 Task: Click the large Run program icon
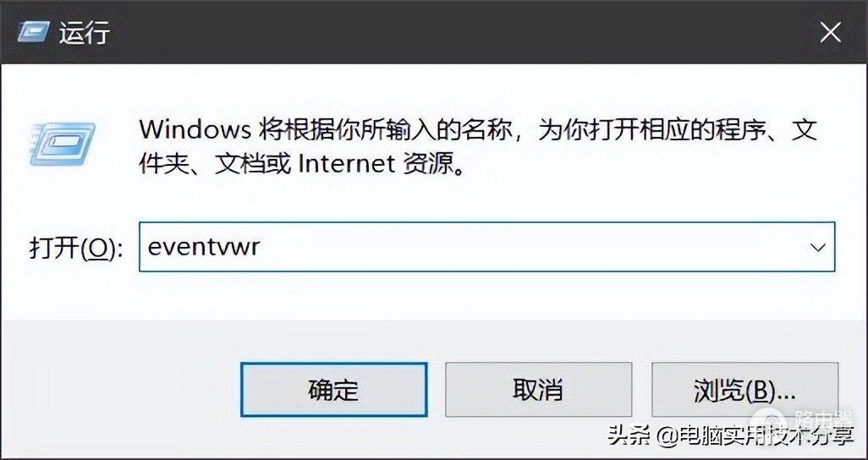point(62,145)
